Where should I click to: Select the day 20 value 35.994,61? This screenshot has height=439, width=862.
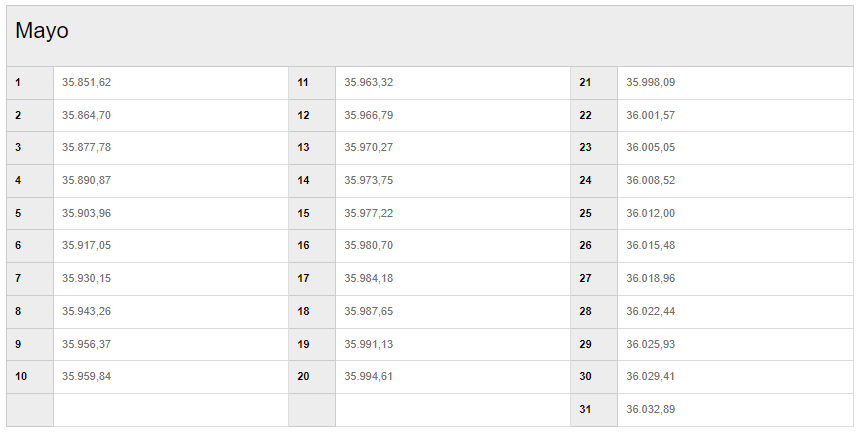pos(368,376)
